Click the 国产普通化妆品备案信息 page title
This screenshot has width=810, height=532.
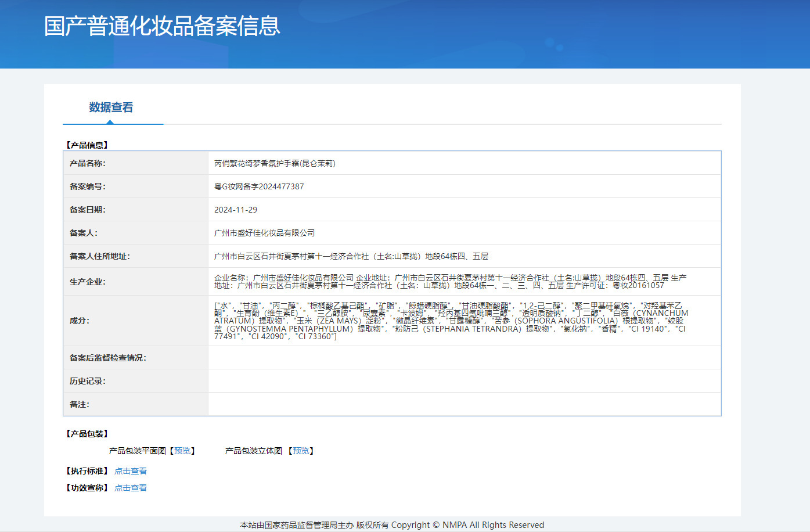pos(162,26)
